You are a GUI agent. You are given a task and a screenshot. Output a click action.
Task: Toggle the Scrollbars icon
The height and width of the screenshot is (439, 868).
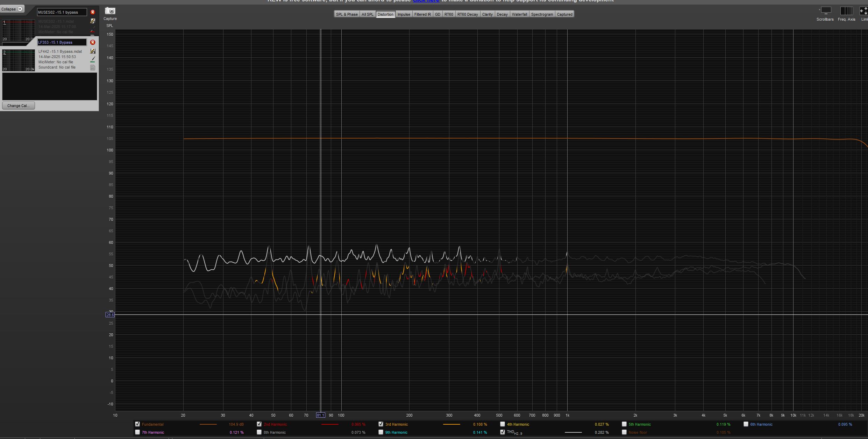coord(826,11)
